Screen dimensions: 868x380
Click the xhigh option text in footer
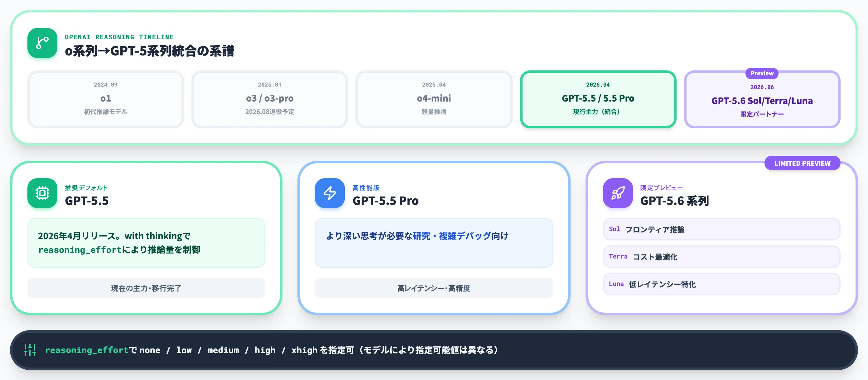(x=304, y=350)
